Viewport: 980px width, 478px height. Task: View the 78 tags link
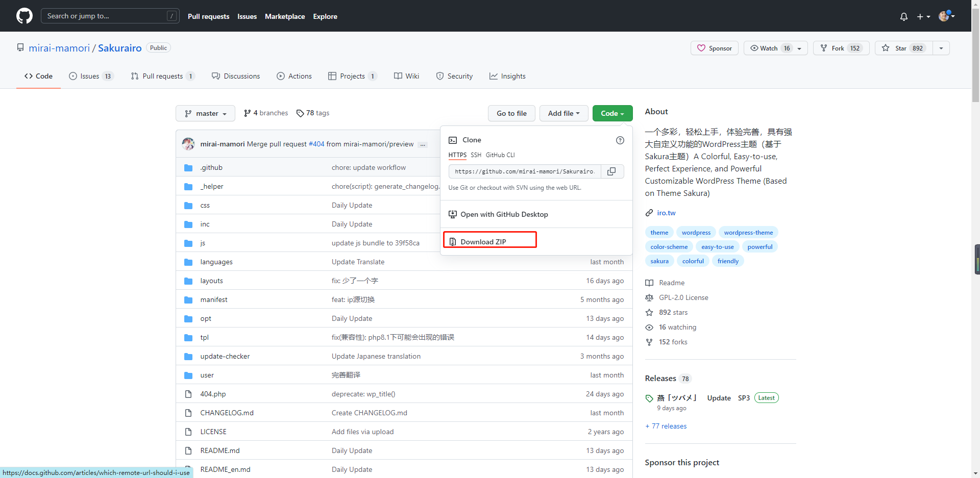pyautogui.click(x=313, y=113)
